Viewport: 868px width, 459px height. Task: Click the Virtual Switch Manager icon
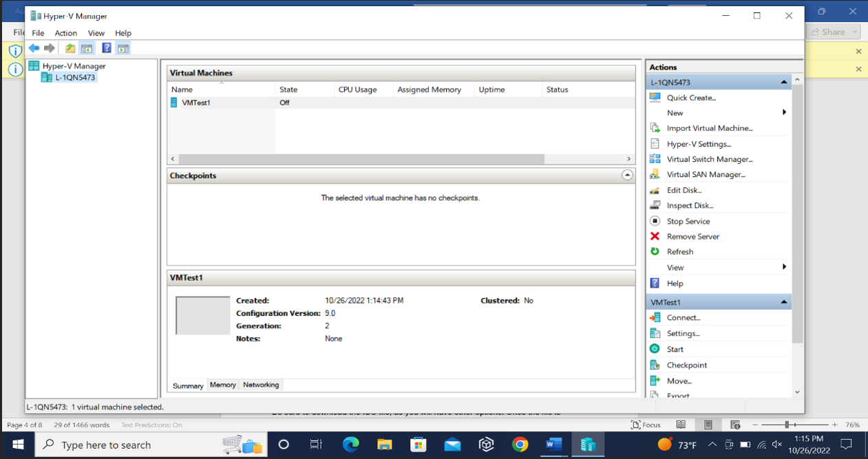coord(655,159)
